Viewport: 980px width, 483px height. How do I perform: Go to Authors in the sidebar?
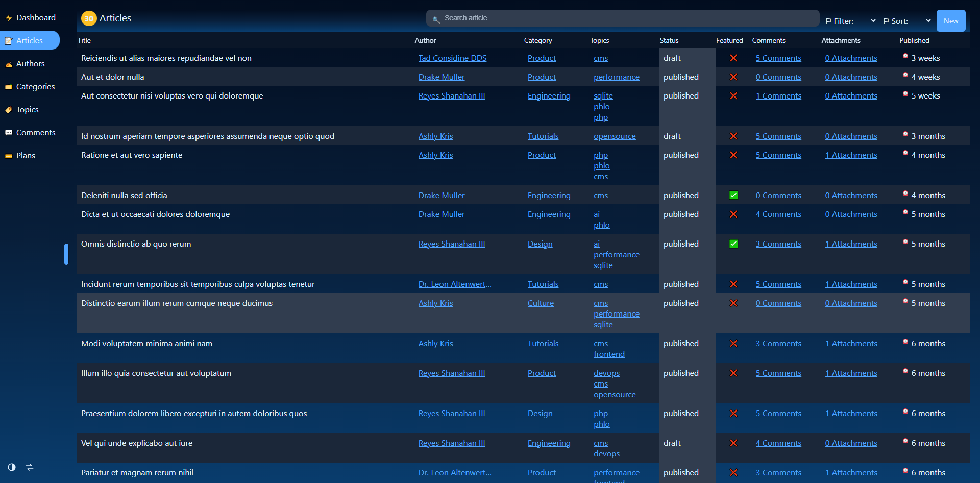[30, 64]
